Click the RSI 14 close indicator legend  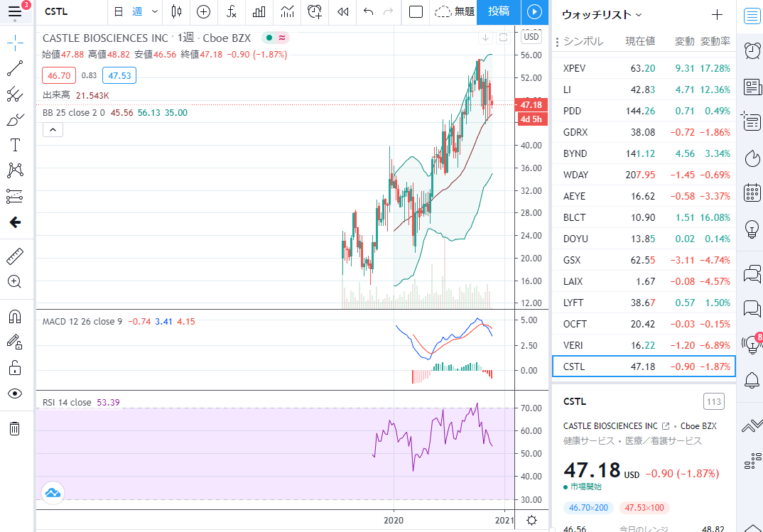(67, 403)
